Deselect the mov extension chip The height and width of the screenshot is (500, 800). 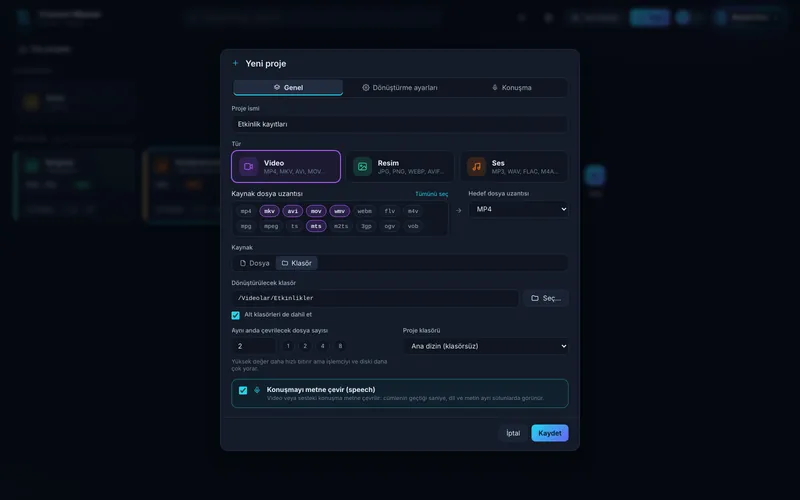point(316,211)
